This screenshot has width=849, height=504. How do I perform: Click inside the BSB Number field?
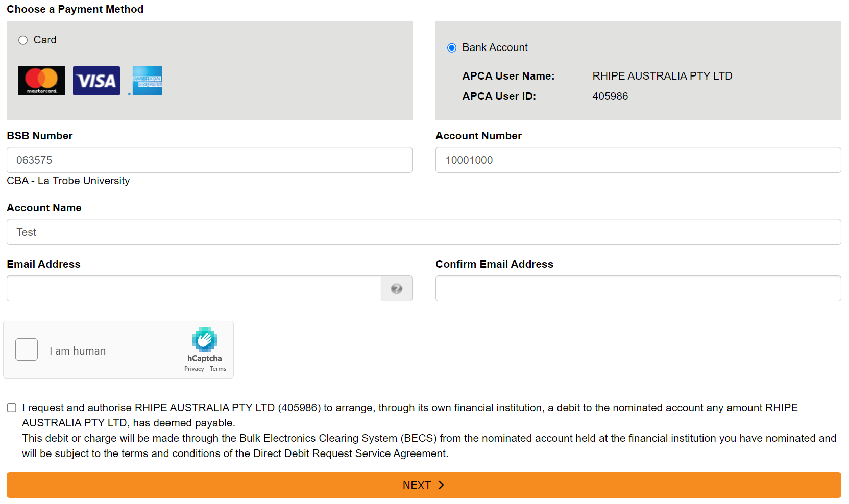point(209,160)
